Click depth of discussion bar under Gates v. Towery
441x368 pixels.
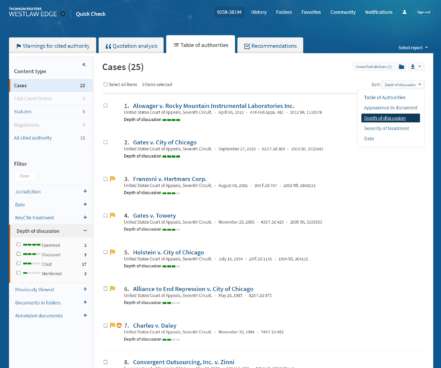[x=171, y=230]
